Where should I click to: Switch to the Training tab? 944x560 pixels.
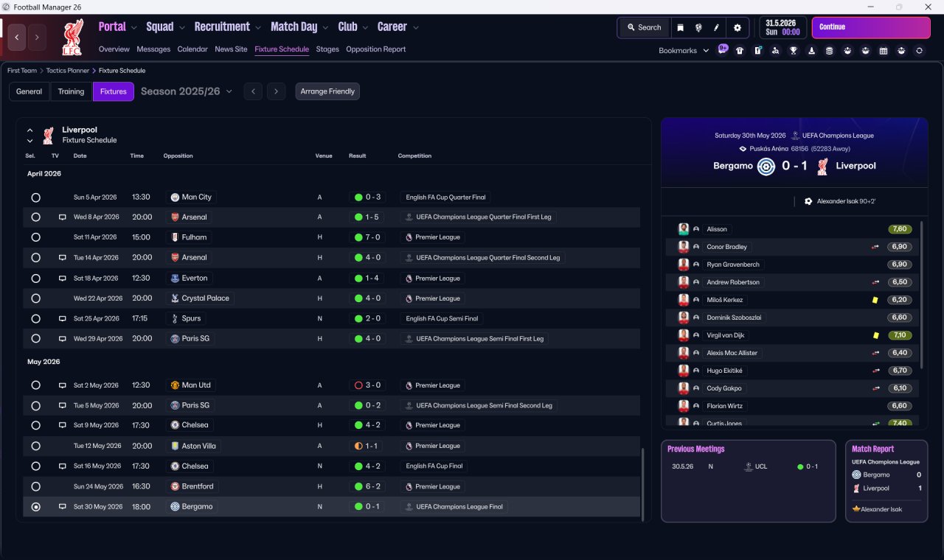tap(71, 91)
